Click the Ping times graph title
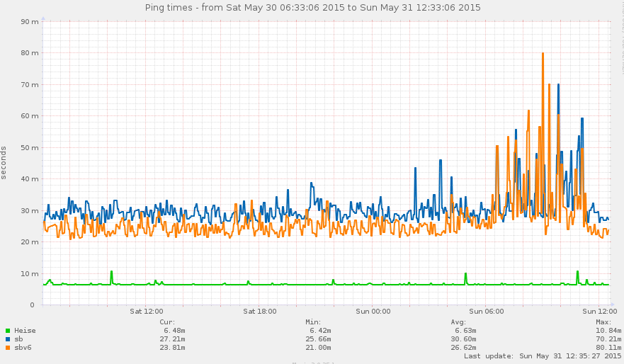This screenshot has width=624, height=364. [x=312, y=8]
